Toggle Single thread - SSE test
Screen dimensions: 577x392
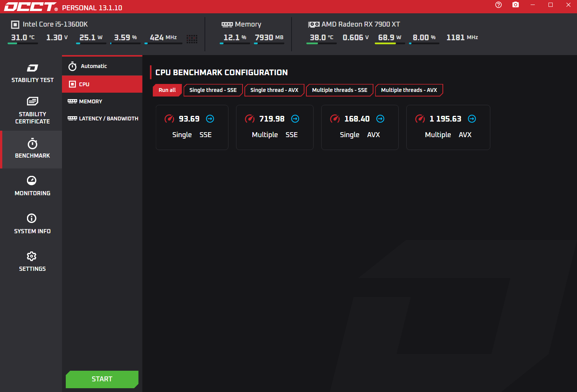(x=213, y=90)
